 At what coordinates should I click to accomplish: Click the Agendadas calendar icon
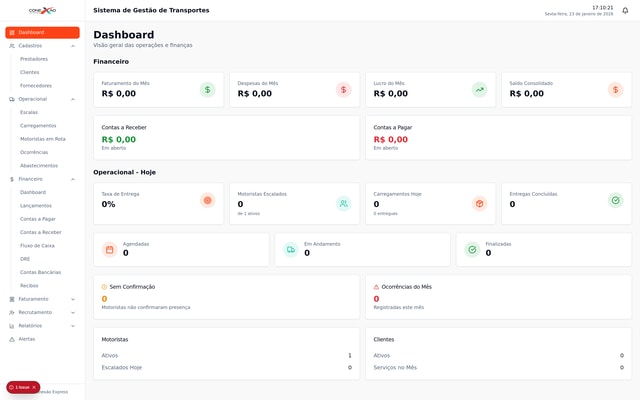(110, 250)
